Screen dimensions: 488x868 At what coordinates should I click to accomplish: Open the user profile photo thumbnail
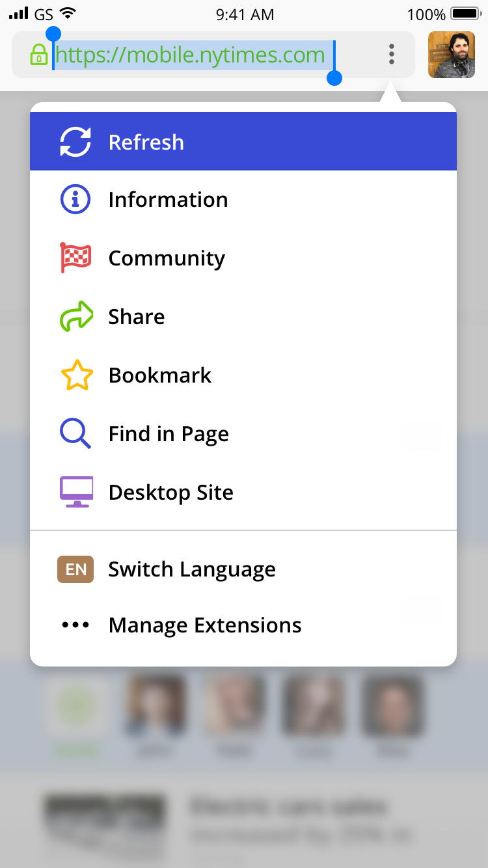(x=452, y=55)
